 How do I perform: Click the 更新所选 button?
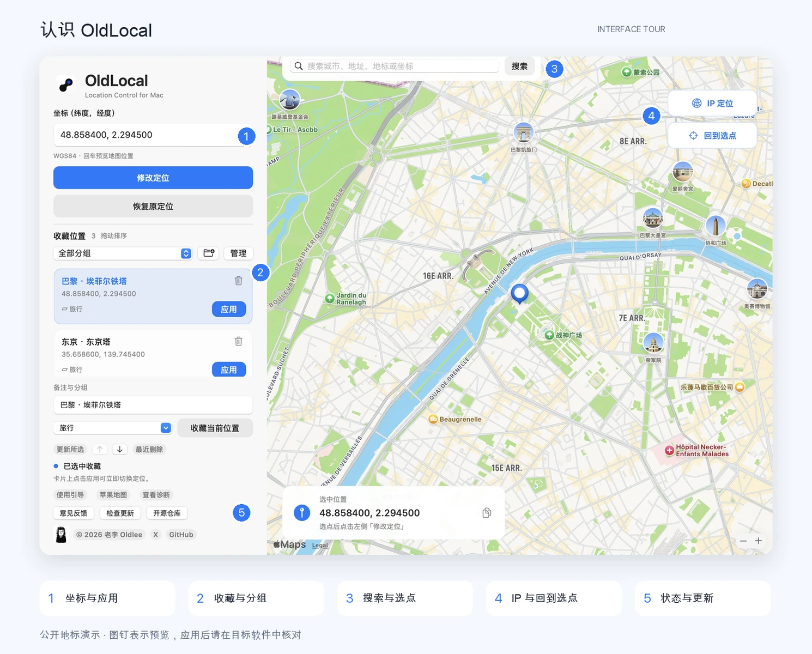(x=70, y=449)
